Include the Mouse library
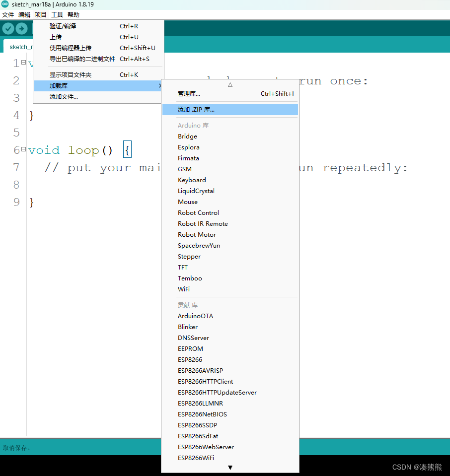 [230, 202]
